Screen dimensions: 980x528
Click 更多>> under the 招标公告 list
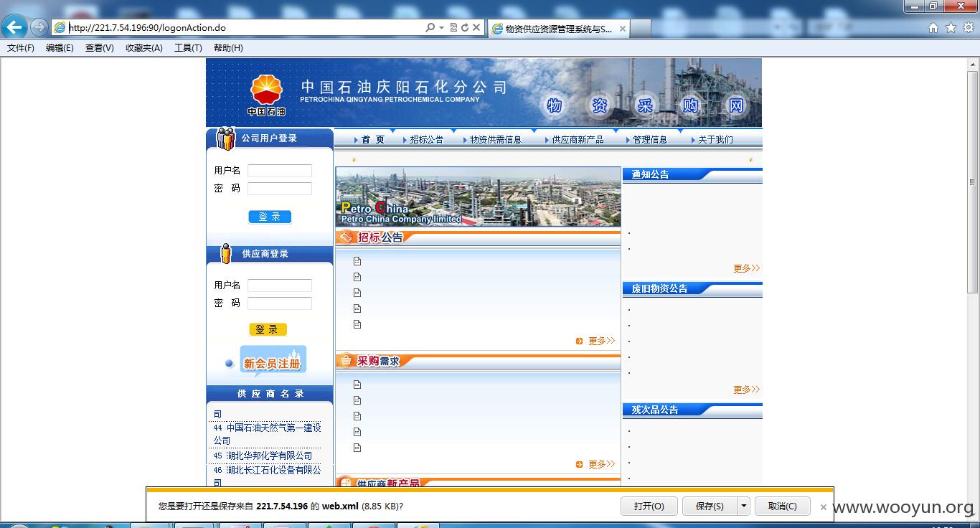[x=601, y=341]
